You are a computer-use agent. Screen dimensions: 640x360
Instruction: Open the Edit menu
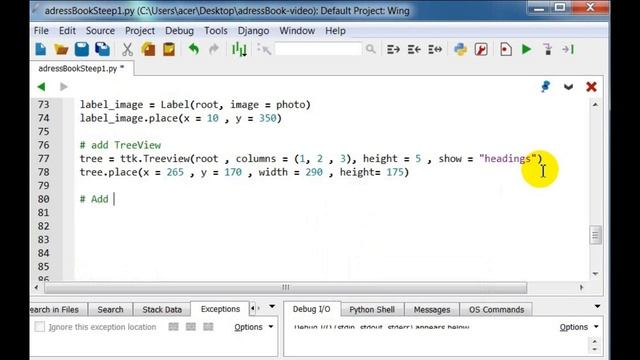point(67,31)
